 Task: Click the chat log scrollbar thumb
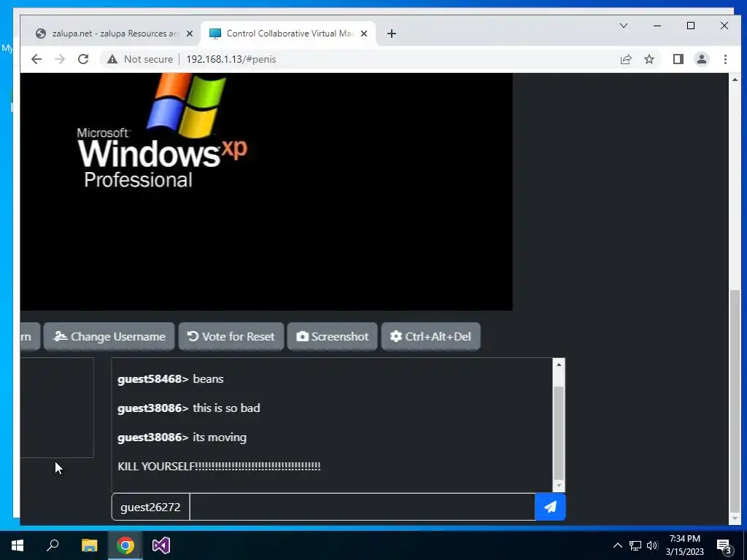click(559, 433)
